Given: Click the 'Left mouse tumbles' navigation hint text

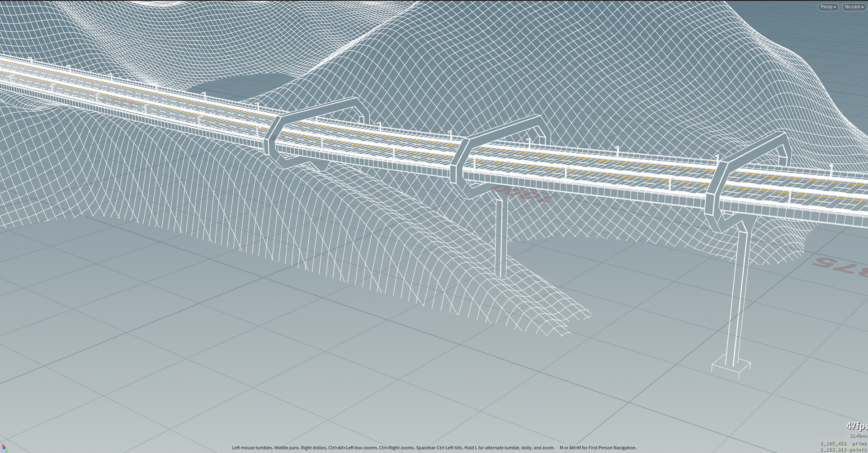Looking at the screenshot, I should click(252, 448).
